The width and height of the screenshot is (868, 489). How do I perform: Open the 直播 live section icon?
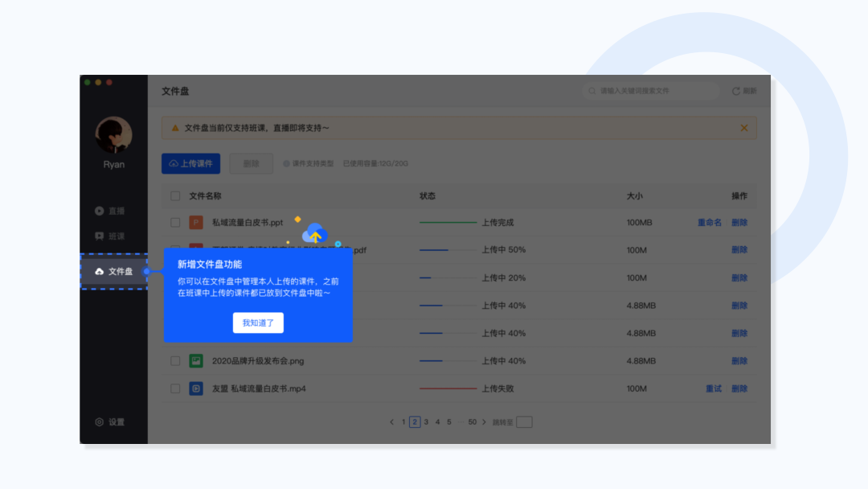[99, 211]
